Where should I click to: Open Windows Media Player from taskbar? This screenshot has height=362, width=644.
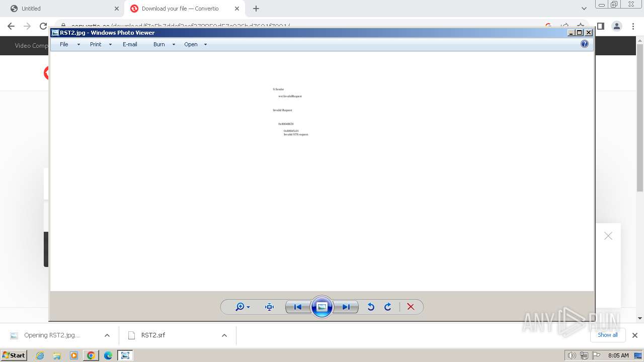pyautogui.click(x=74, y=355)
